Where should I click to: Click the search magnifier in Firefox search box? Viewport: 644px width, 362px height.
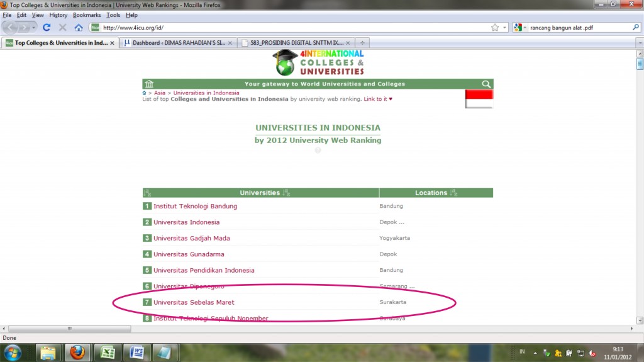coord(636,27)
